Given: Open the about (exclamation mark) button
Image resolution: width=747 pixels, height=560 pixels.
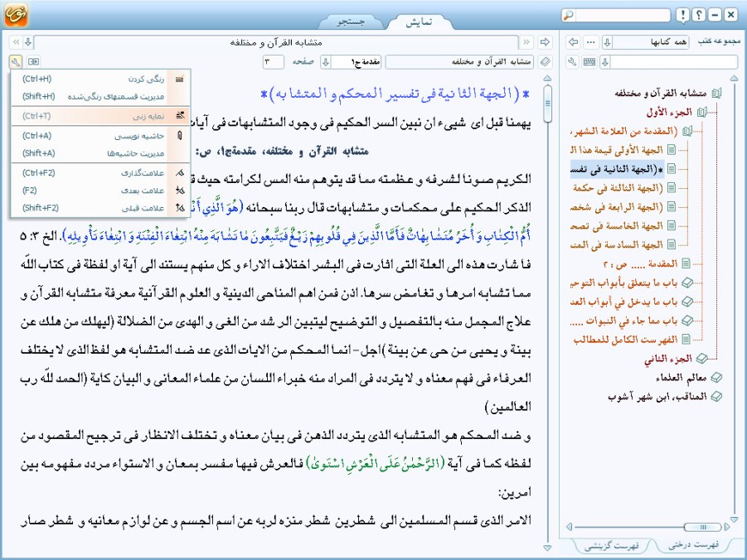Looking at the screenshot, I should click(x=682, y=15).
